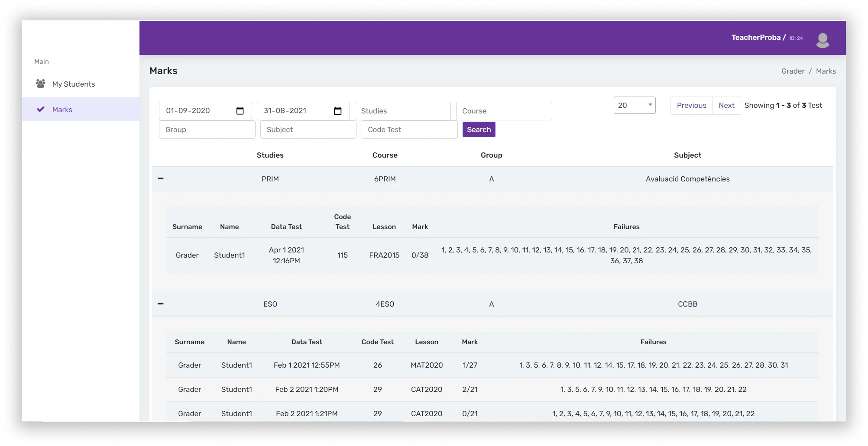Click the Marks breadcrumb item
The width and height of the screenshot is (868, 446).
point(826,71)
